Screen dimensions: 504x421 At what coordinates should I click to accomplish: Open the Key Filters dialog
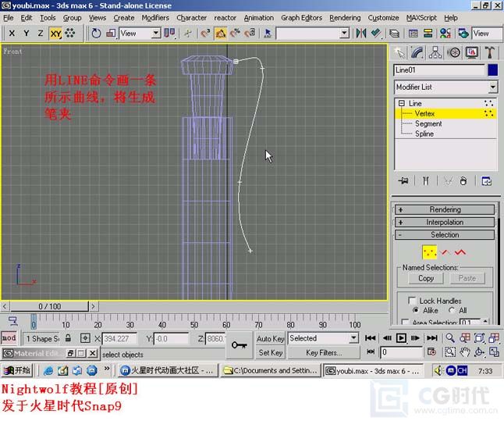click(x=324, y=353)
